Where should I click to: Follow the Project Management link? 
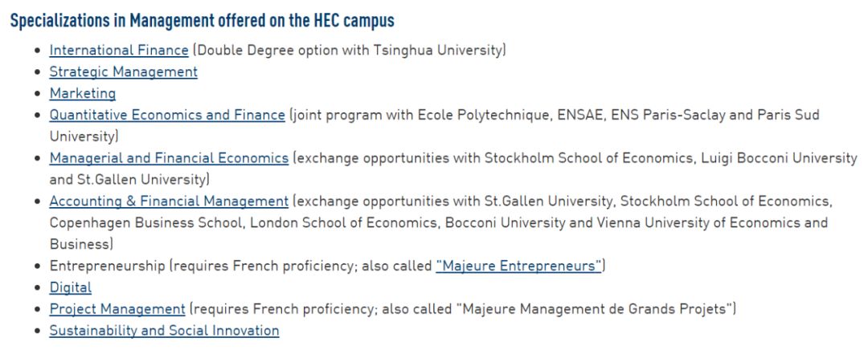coord(117,309)
